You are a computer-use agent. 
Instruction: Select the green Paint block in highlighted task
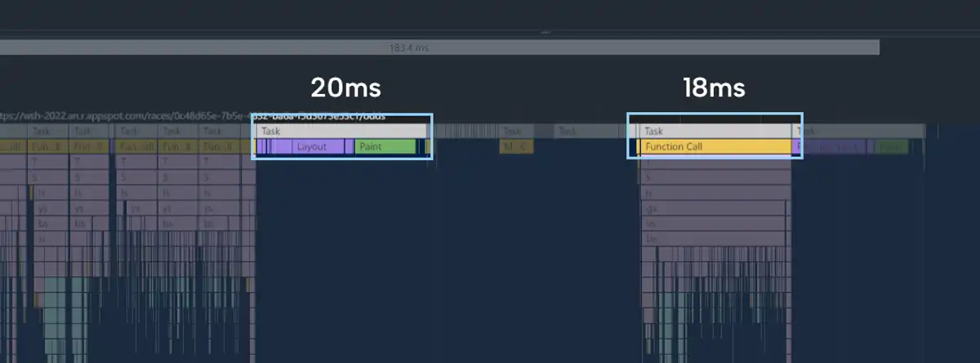(x=385, y=147)
